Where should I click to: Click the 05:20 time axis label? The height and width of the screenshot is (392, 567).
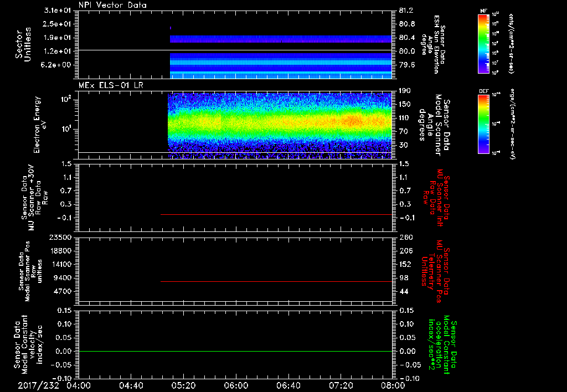183,385
